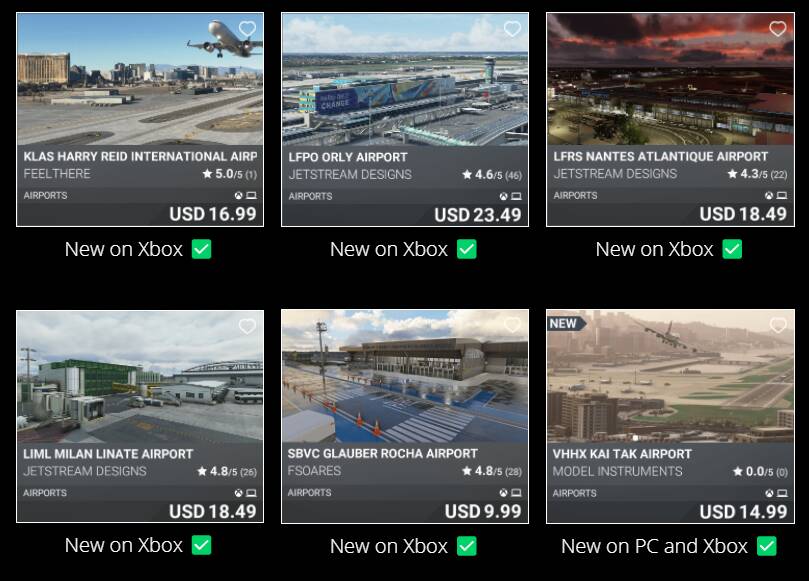
Task: Select USD 23.49 price on LFPO Orly
Action: [477, 214]
